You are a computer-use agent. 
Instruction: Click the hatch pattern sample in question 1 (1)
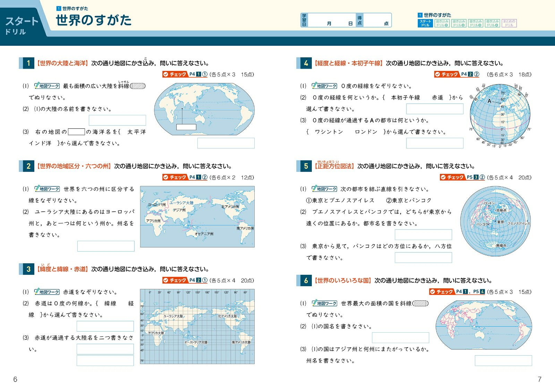tap(138, 86)
